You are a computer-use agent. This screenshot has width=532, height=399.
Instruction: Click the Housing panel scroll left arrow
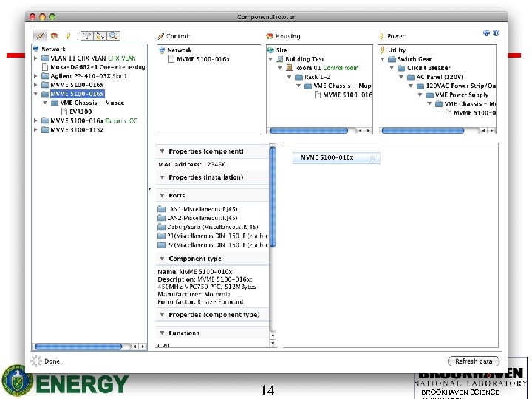pyautogui.click(x=361, y=130)
